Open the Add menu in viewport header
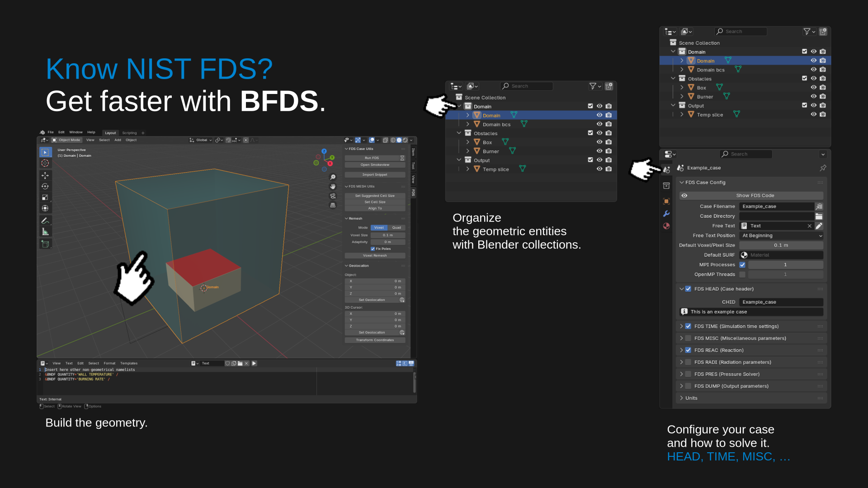This screenshot has width=868, height=488. (x=118, y=140)
